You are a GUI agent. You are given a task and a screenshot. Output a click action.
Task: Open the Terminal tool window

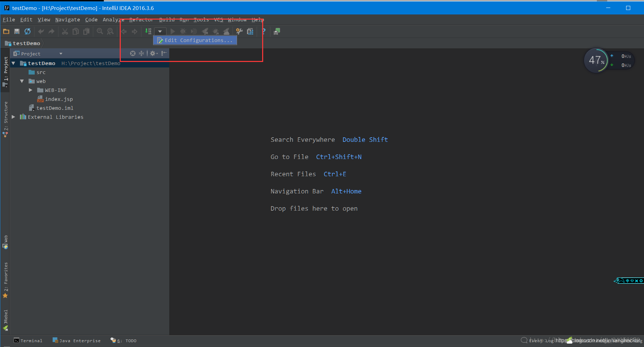coord(28,341)
